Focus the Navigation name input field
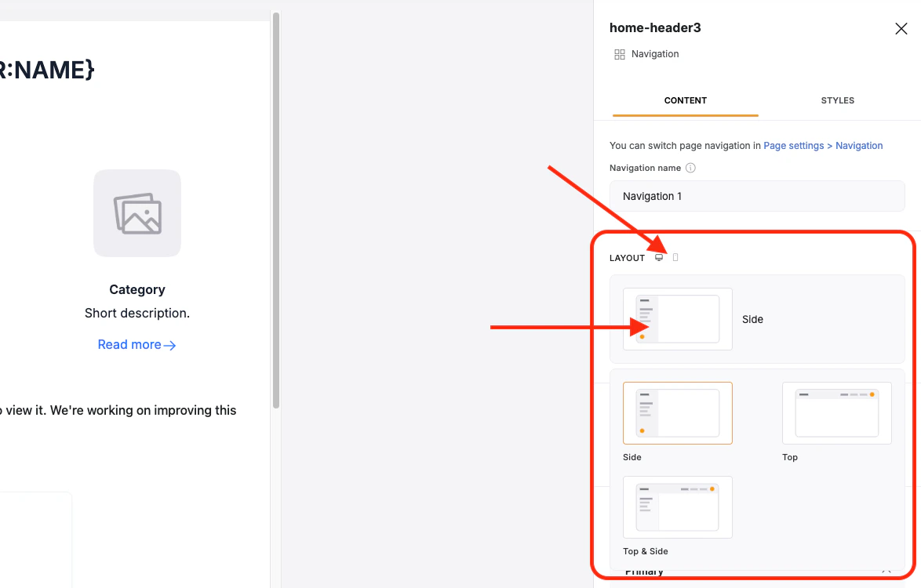The height and width of the screenshot is (588, 921). [757, 196]
